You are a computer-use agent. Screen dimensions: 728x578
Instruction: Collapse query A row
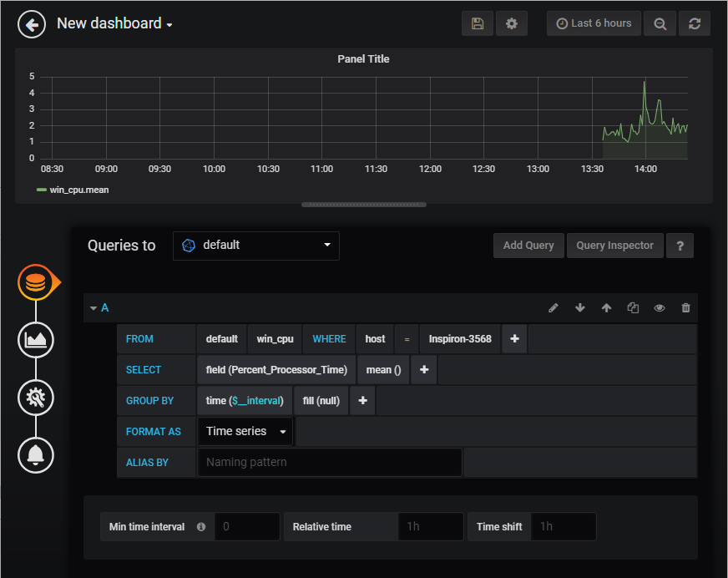(94, 308)
